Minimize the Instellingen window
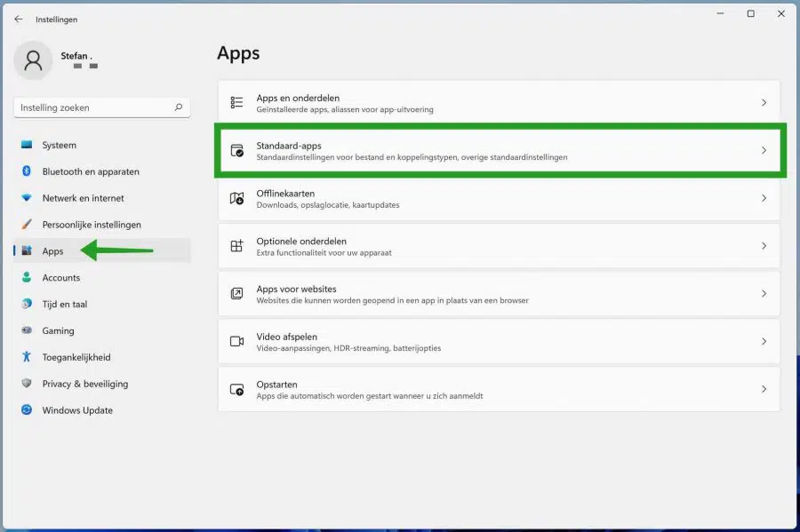 (720, 13)
